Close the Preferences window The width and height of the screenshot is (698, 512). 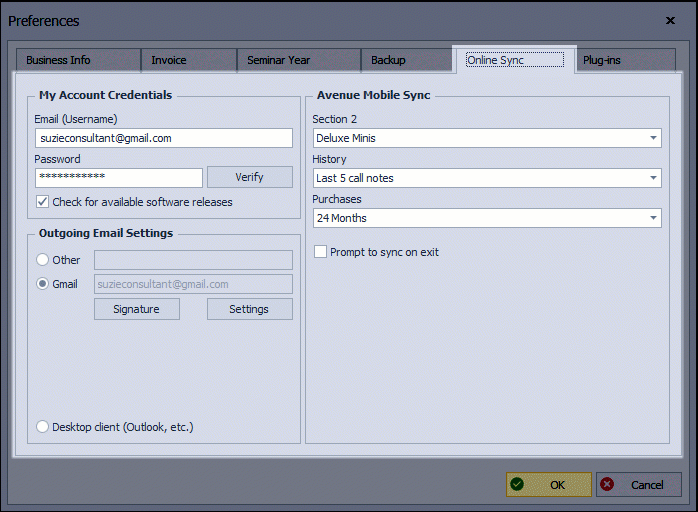click(670, 20)
